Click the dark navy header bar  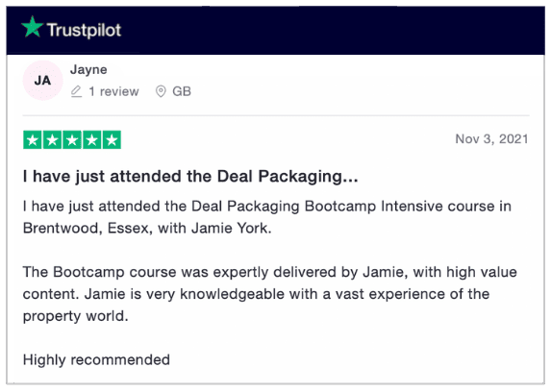(275, 30)
